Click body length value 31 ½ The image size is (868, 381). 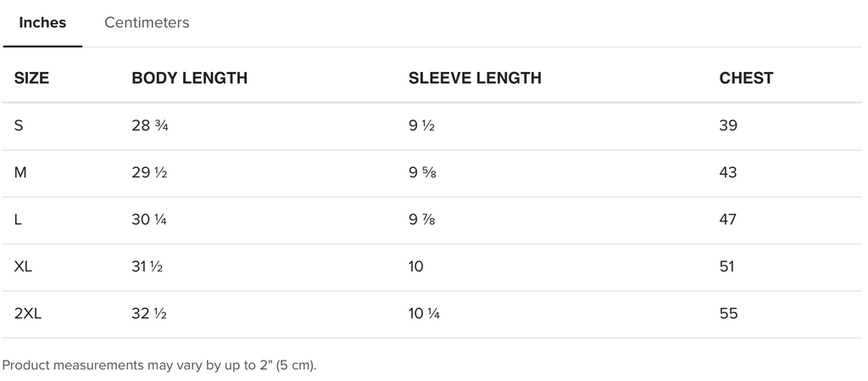[x=147, y=267]
